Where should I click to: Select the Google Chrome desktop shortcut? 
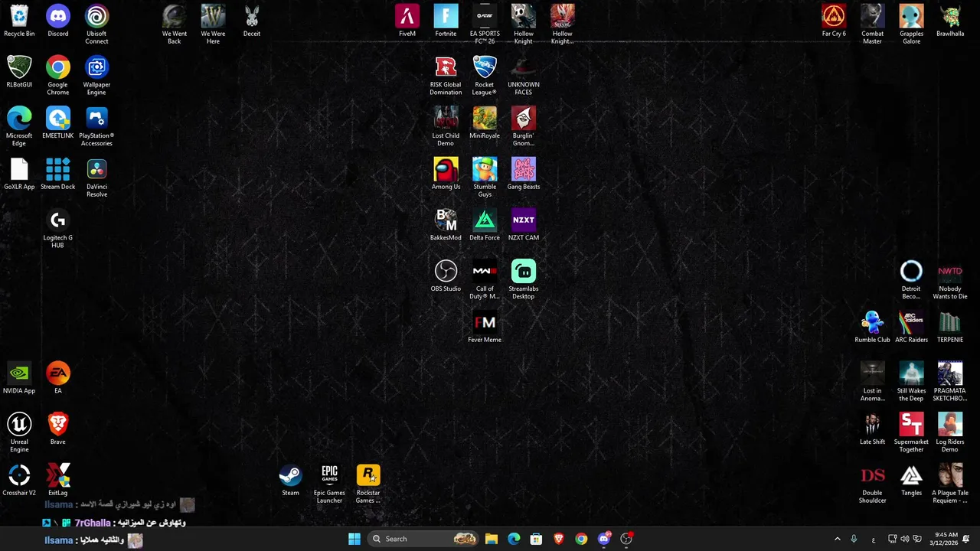[x=58, y=76]
